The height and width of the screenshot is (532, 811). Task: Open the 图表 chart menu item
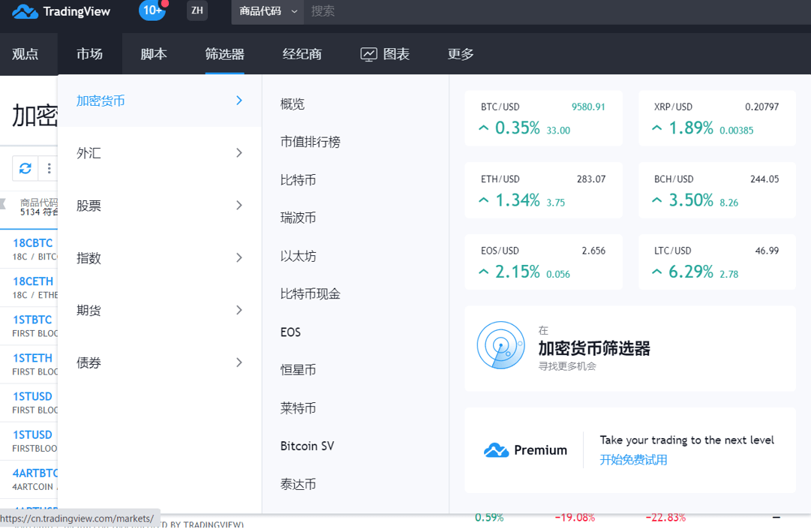385,54
